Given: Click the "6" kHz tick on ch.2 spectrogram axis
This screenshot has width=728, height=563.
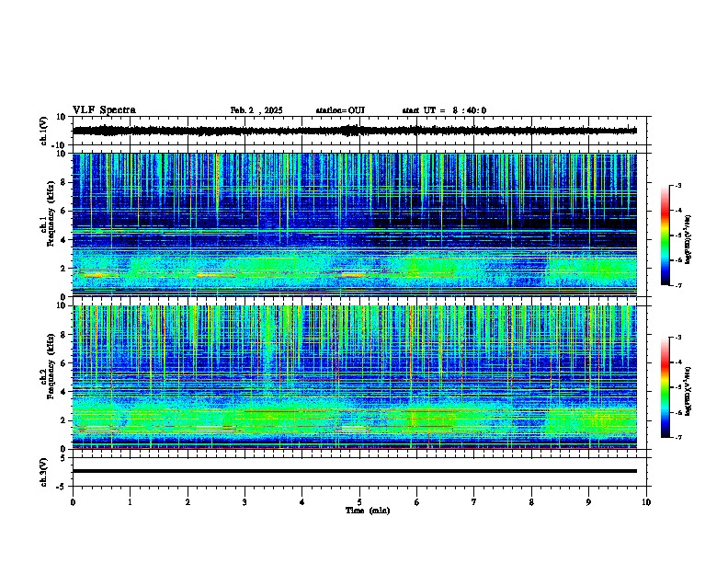Looking at the screenshot, I should pos(64,363).
